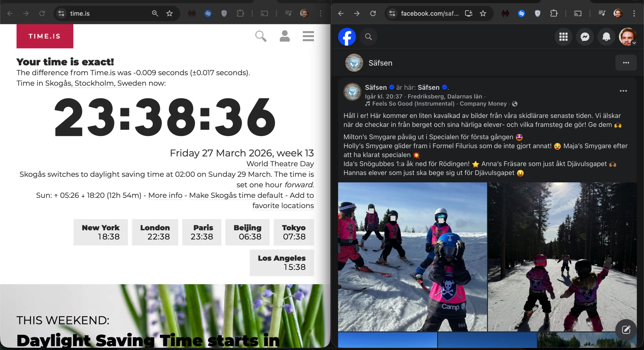Open Paris 23:38 time tile
Viewport: 644px width, 350px height.
click(202, 232)
